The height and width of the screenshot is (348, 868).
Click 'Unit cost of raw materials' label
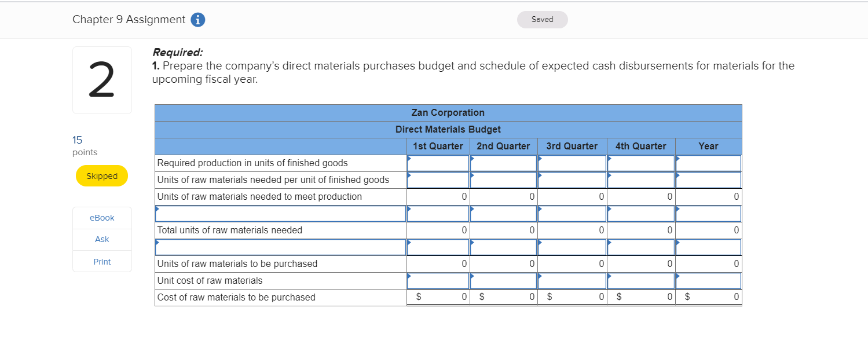pyautogui.click(x=210, y=281)
